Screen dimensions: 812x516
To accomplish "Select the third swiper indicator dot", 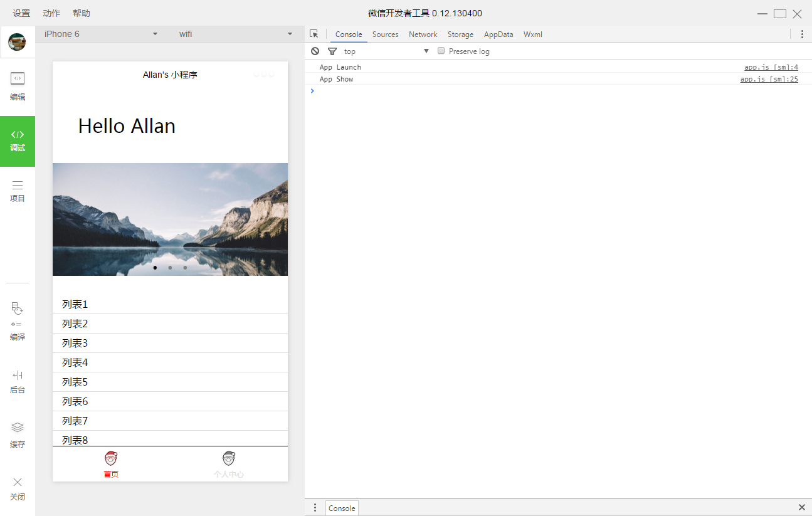I will [185, 268].
